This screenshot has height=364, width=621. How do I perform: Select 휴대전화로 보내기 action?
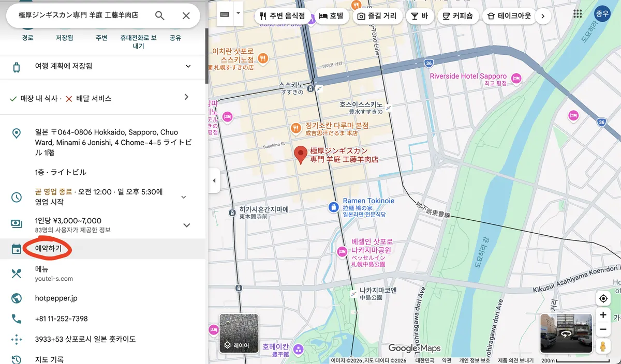point(138,42)
